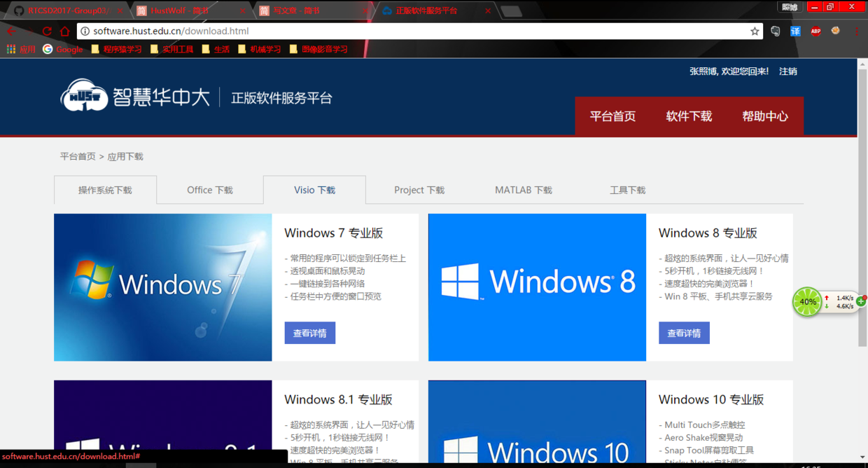Select the Visio 下载 tab
The image size is (868, 468).
(x=314, y=190)
